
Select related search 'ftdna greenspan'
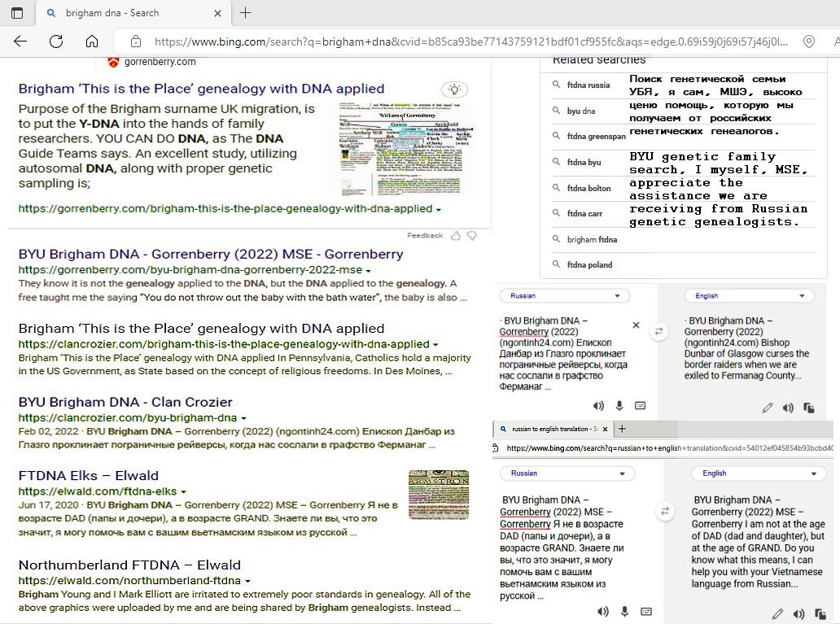click(597, 136)
